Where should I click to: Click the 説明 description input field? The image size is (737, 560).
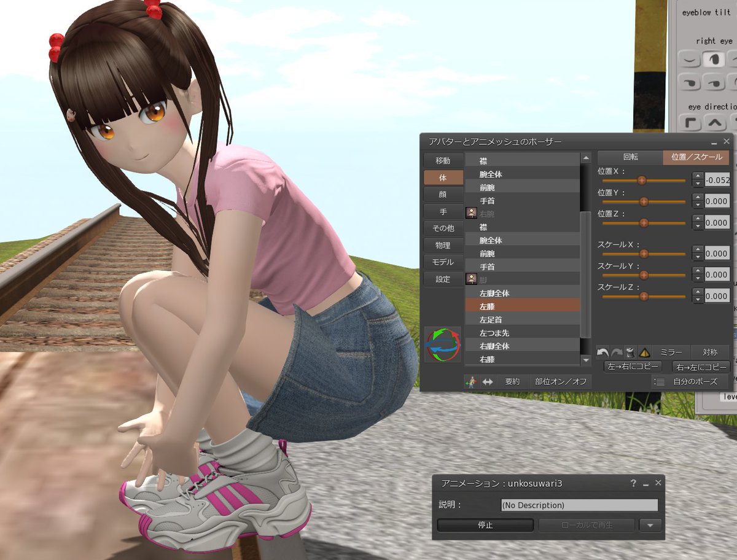(x=579, y=505)
